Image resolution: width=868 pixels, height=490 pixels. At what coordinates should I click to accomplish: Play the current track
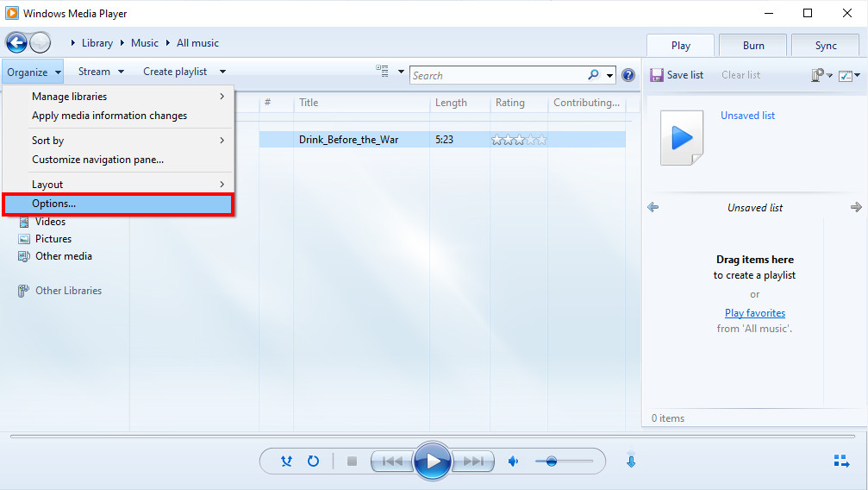point(433,461)
